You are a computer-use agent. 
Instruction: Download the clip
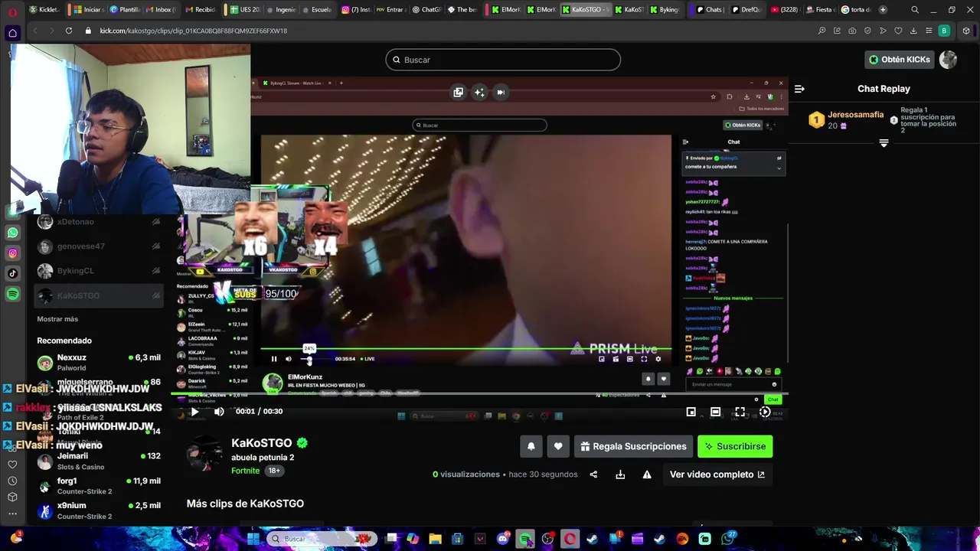pyautogui.click(x=620, y=474)
